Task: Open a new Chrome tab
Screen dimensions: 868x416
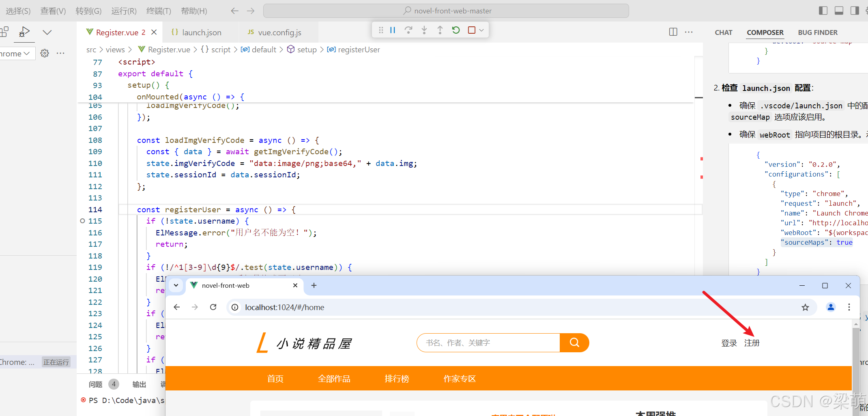Action: point(314,285)
